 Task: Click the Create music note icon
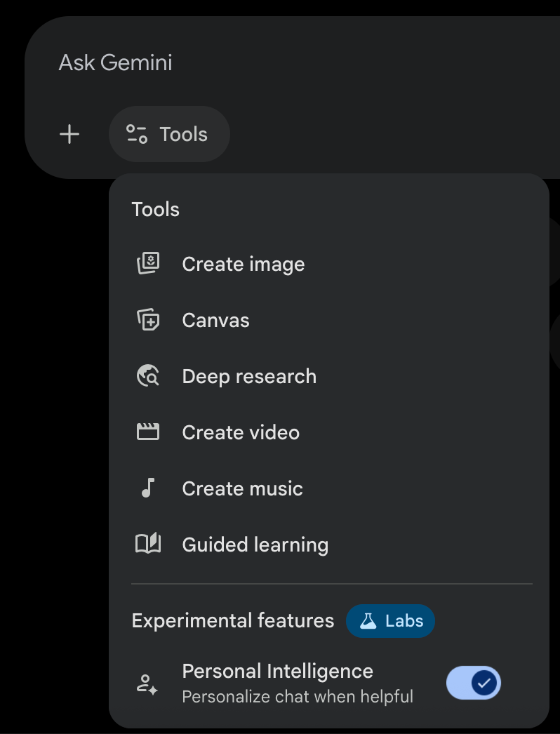click(x=148, y=488)
